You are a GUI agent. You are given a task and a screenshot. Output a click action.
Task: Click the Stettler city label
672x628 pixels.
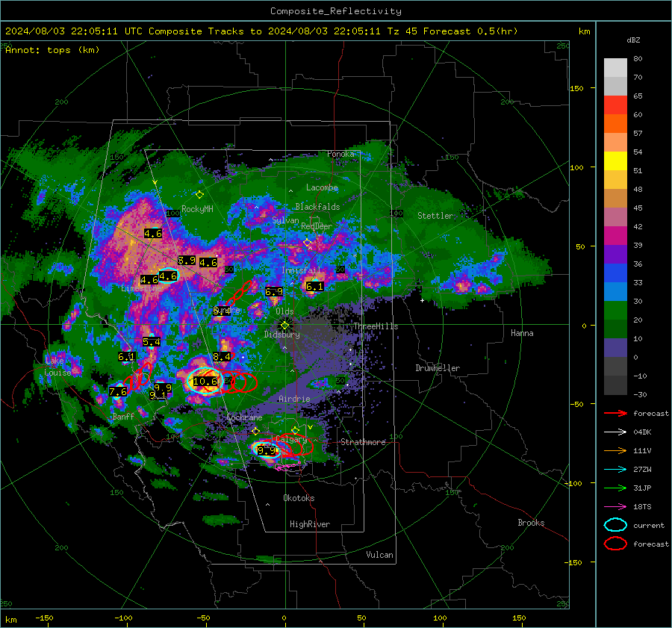click(x=435, y=216)
